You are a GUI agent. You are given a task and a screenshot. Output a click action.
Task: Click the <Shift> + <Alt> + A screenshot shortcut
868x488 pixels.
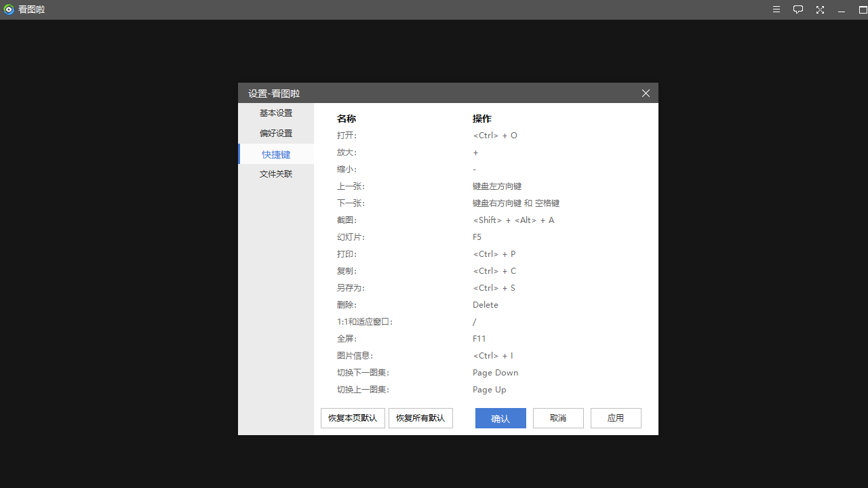(513, 220)
